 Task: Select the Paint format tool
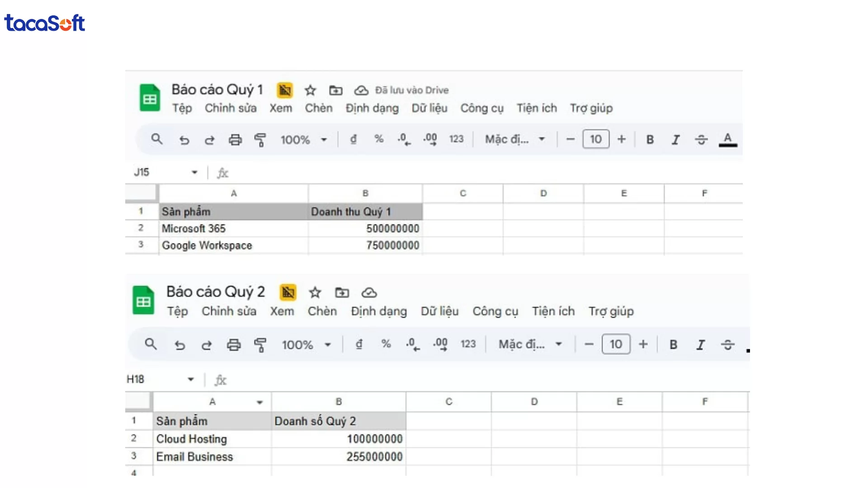261,140
